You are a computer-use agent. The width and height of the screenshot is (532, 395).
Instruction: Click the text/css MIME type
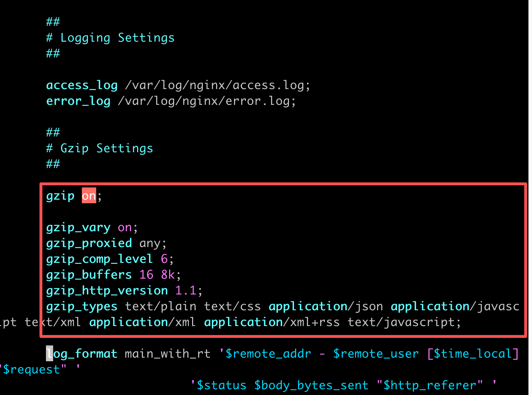pos(233,306)
